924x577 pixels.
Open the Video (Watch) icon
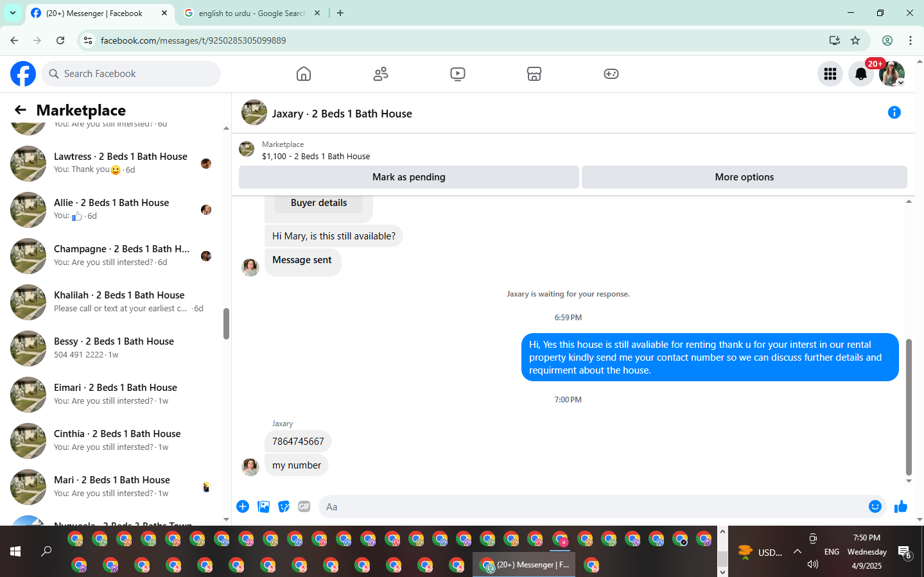point(458,74)
